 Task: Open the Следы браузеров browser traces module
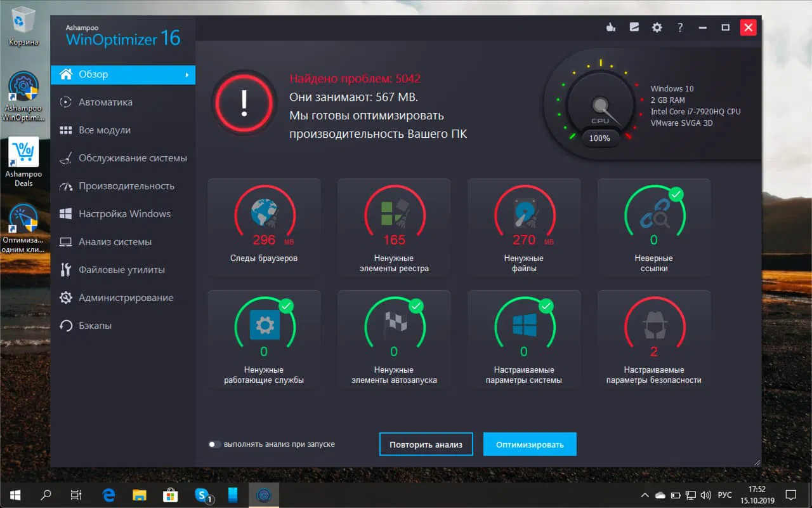click(264, 227)
